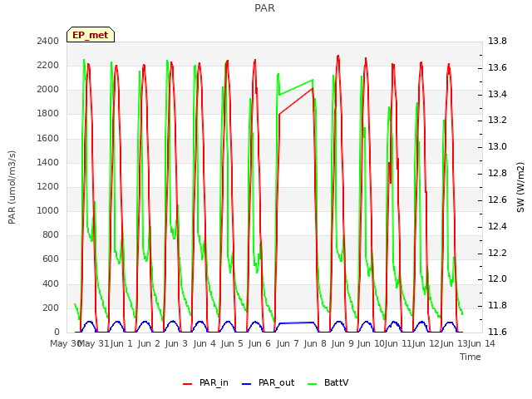Click the 13.8 right-axis value
The image size is (532, 399).
point(497,41)
